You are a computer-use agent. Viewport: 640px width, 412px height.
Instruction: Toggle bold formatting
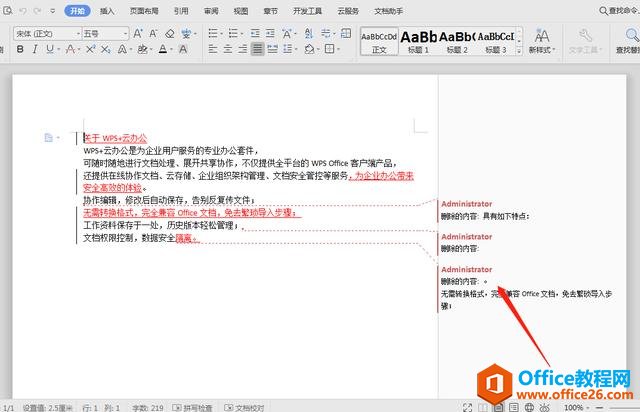[20, 49]
